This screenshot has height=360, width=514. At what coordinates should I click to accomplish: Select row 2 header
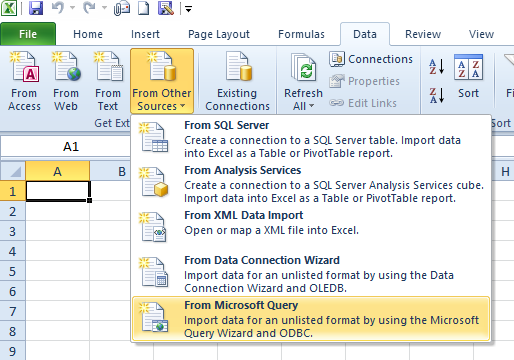(x=13, y=211)
